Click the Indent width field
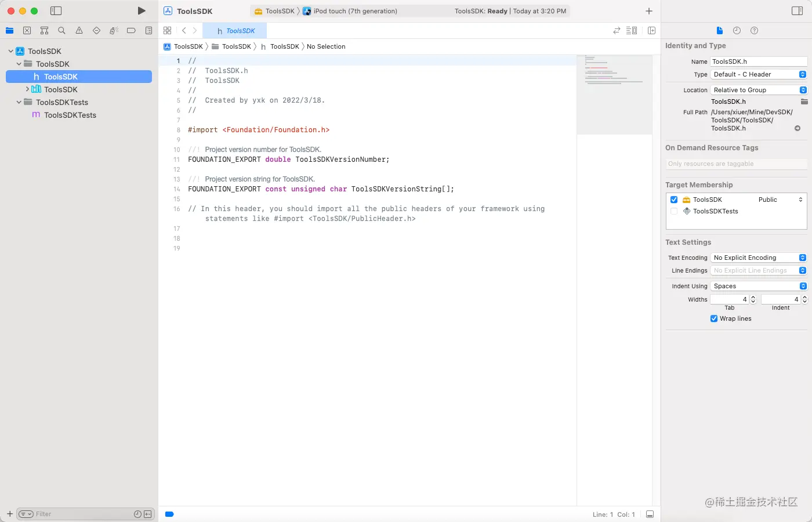 [x=781, y=299]
